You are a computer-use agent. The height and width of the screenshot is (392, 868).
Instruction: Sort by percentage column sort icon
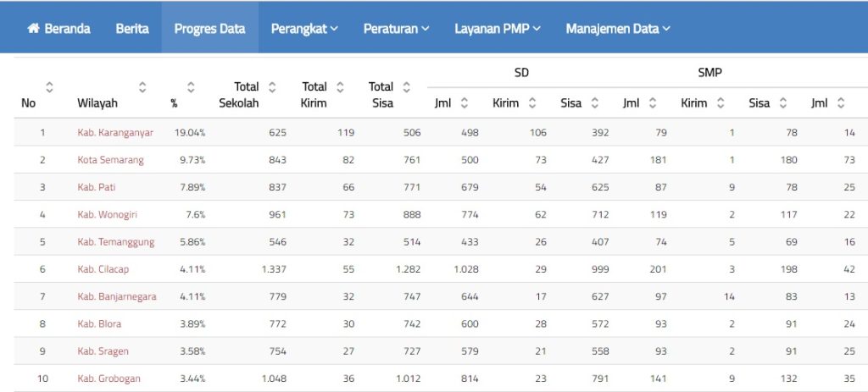pyautogui.click(x=191, y=86)
